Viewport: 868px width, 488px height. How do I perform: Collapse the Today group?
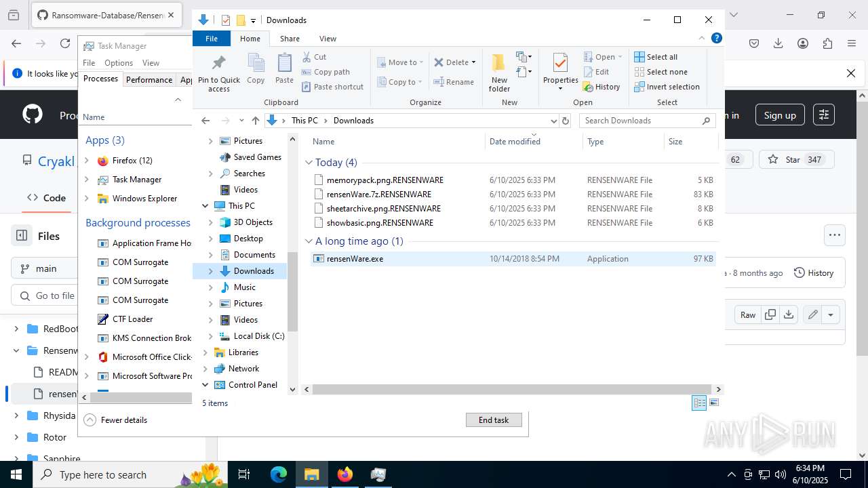tap(309, 163)
